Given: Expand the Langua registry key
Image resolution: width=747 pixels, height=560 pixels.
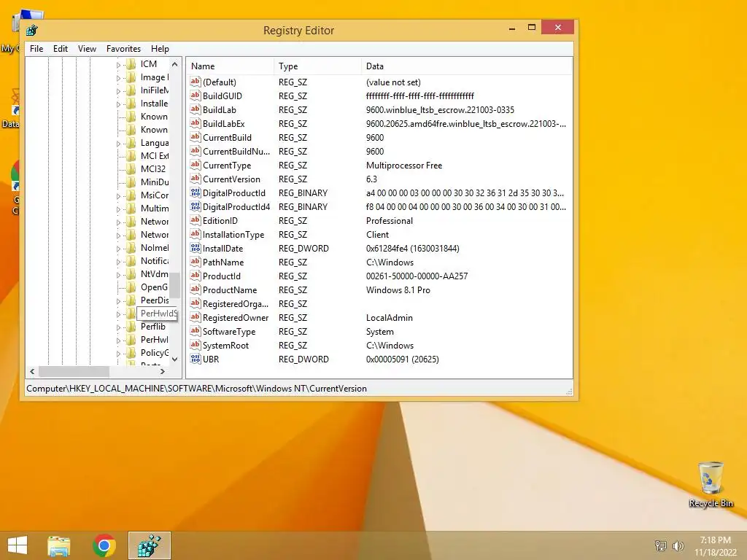Looking at the screenshot, I should tap(119, 143).
